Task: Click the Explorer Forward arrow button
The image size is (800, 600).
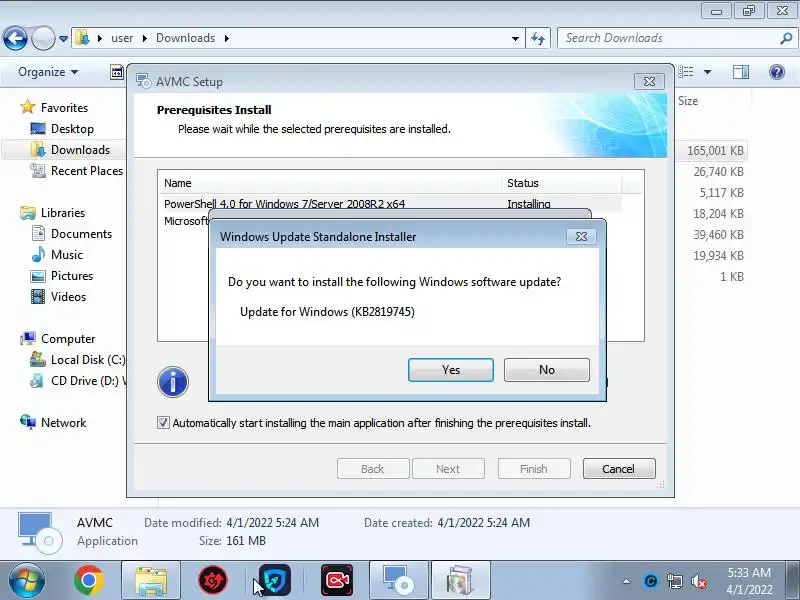Action: pyautogui.click(x=43, y=38)
